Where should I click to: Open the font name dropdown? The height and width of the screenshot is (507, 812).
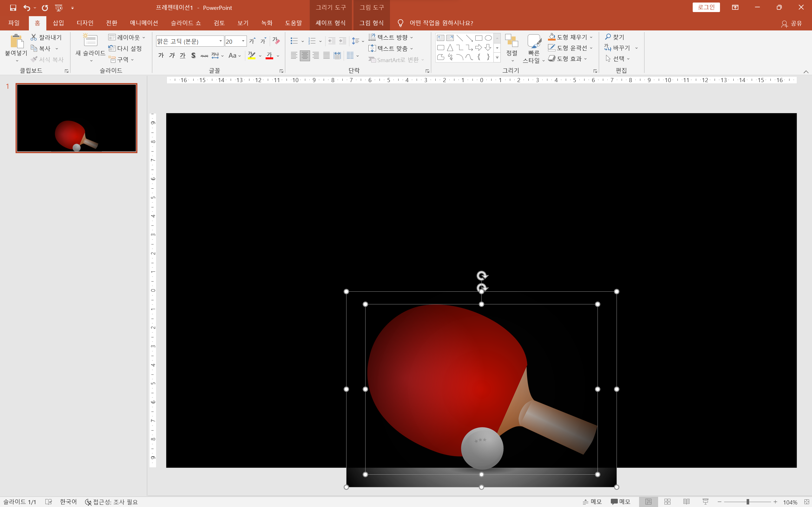click(221, 41)
